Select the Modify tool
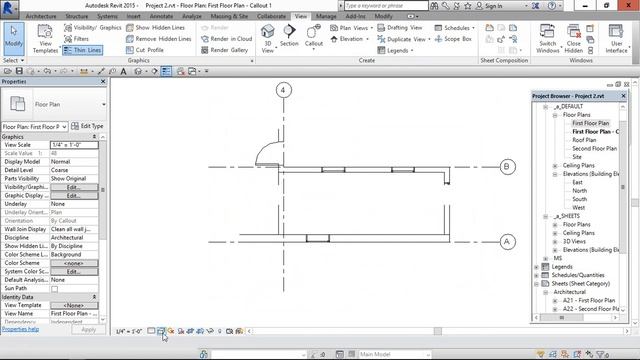Image resolution: width=640 pixels, height=360 pixels. 14,39
